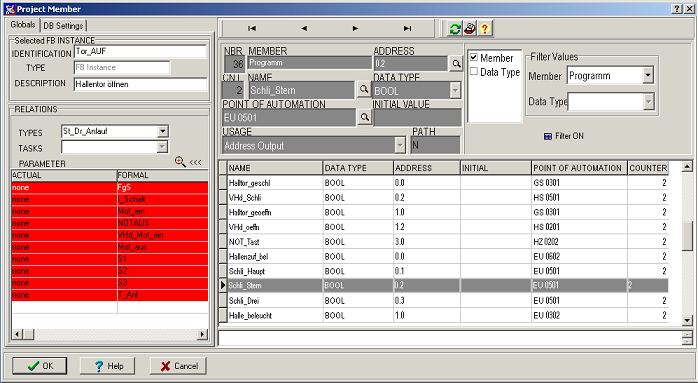Go to the next record in the navigator
Screen dimensions: 698x383
click(x=355, y=29)
